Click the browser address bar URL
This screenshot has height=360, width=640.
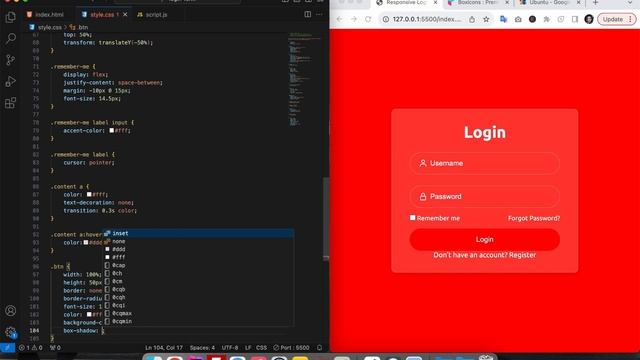(x=427, y=19)
